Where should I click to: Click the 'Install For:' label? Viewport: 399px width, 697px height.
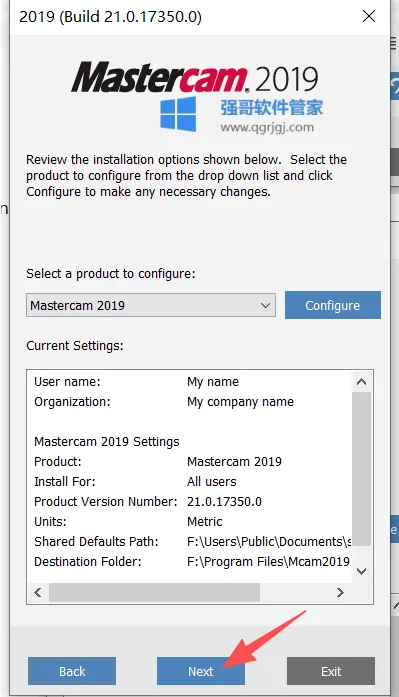65,482
